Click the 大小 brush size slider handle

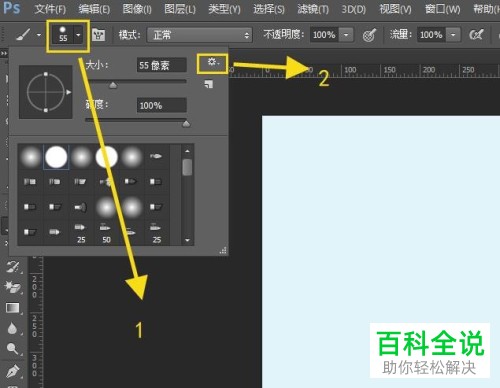(113, 85)
